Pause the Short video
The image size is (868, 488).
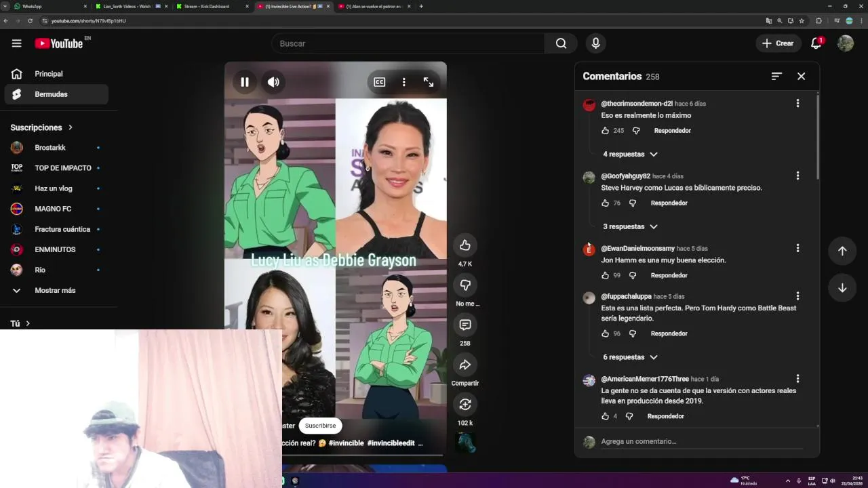point(245,82)
